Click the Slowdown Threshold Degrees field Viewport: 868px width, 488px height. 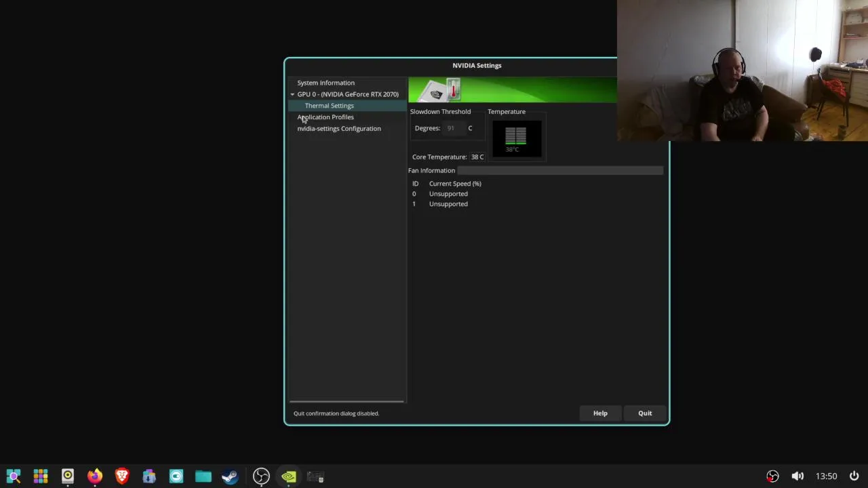(454, 128)
